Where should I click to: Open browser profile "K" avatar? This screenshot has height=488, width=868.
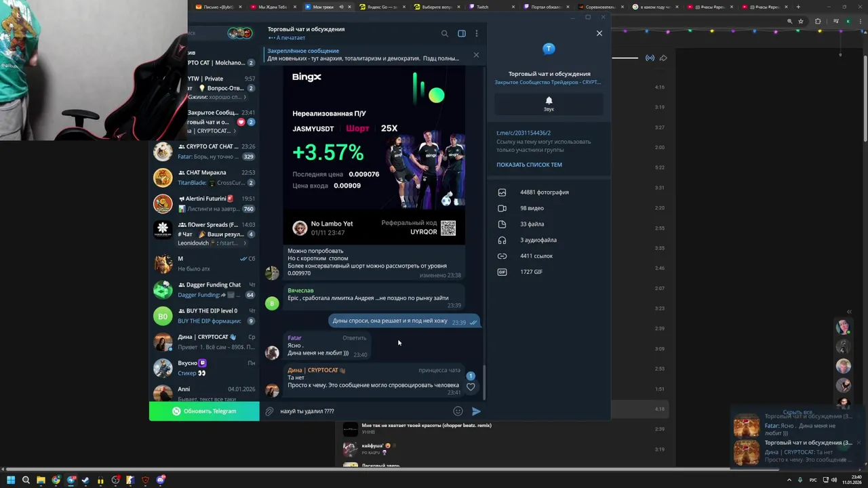coord(848,21)
